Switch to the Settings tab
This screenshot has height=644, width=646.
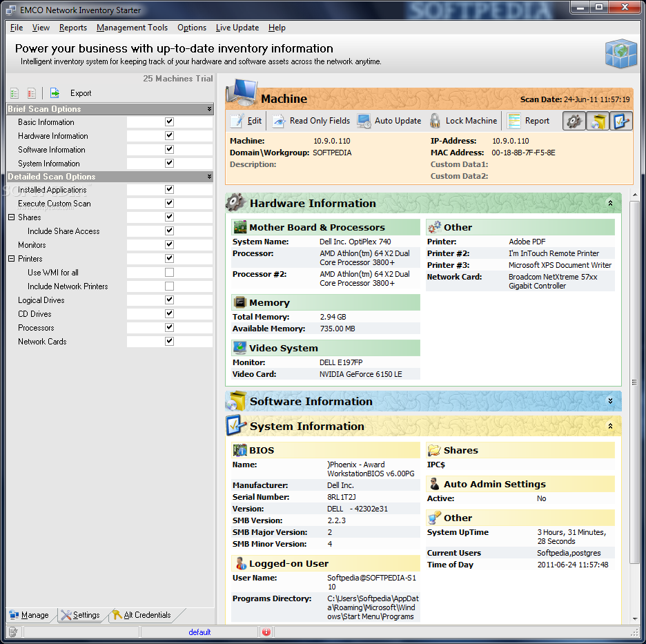tap(81, 615)
